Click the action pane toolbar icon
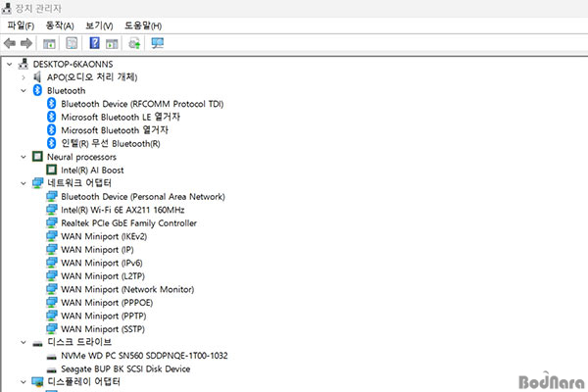This screenshot has width=588, height=392. click(x=112, y=43)
